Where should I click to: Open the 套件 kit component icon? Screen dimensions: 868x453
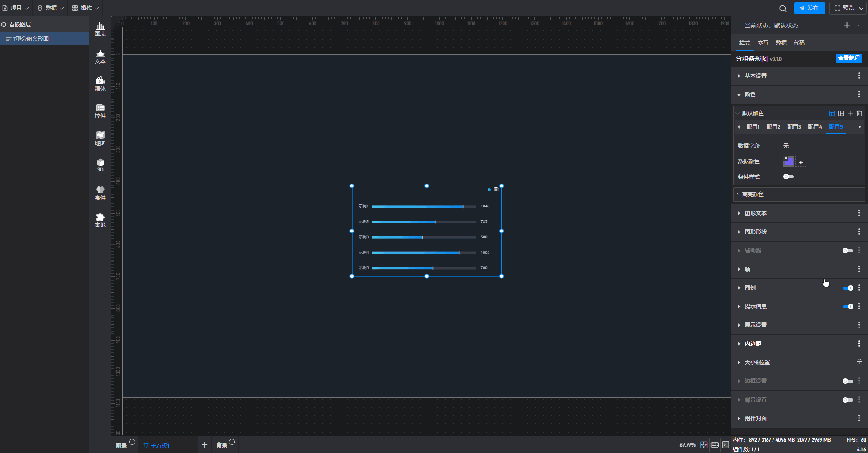click(x=100, y=193)
